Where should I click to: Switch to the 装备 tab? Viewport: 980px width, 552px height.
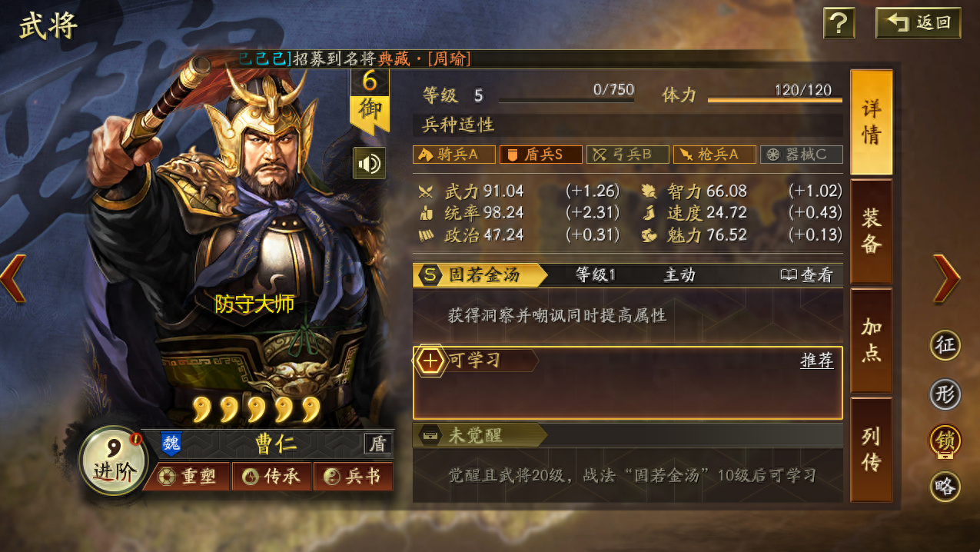(871, 231)
